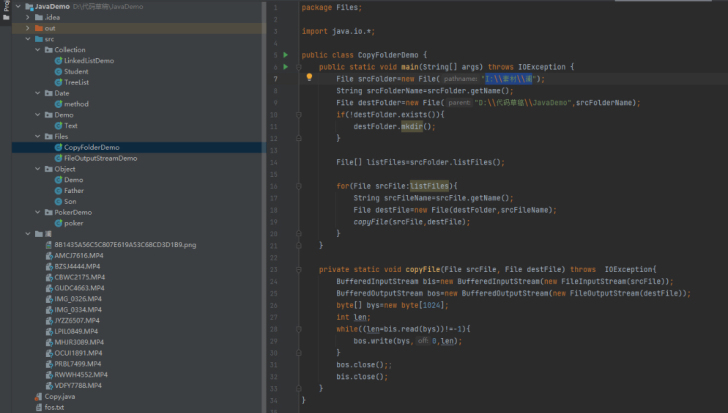Collapse the PokerDemo package
728x413 pixels.
38,212
